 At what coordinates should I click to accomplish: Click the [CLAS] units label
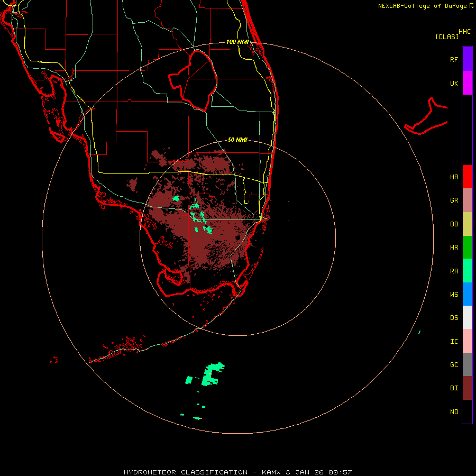tap(447, 36)
